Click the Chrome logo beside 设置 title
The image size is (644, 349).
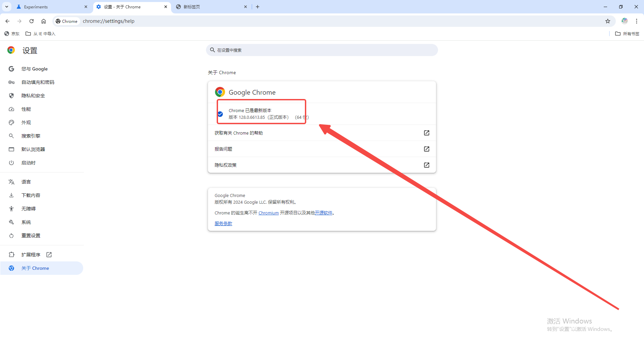[11, 50]
